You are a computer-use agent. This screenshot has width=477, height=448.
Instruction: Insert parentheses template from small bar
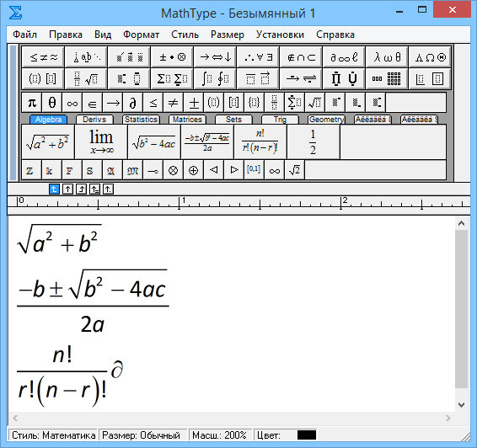pos(213,103)
